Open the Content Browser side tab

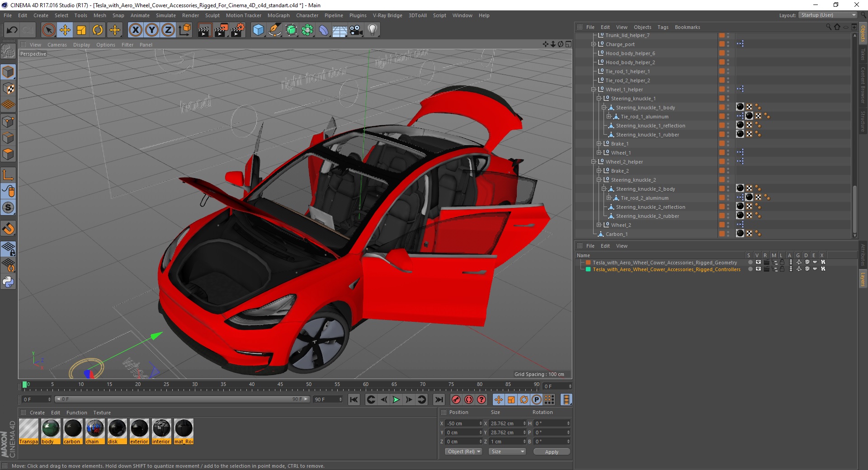(x=863, y=85)
